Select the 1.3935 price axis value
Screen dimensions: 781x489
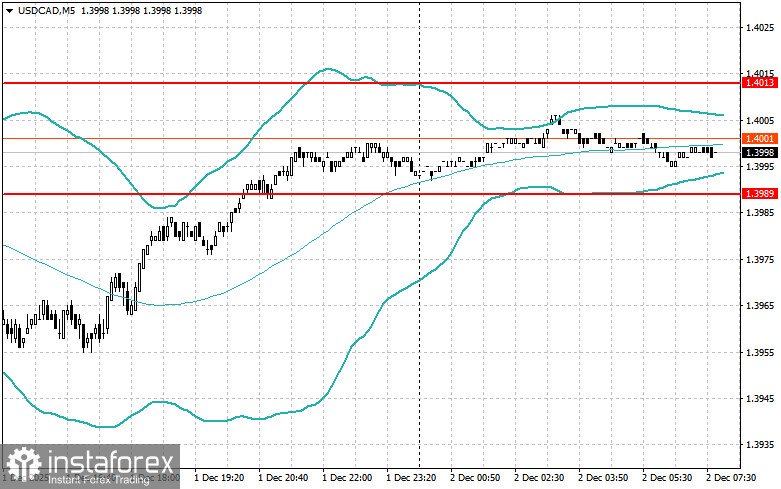click(760, 445)
